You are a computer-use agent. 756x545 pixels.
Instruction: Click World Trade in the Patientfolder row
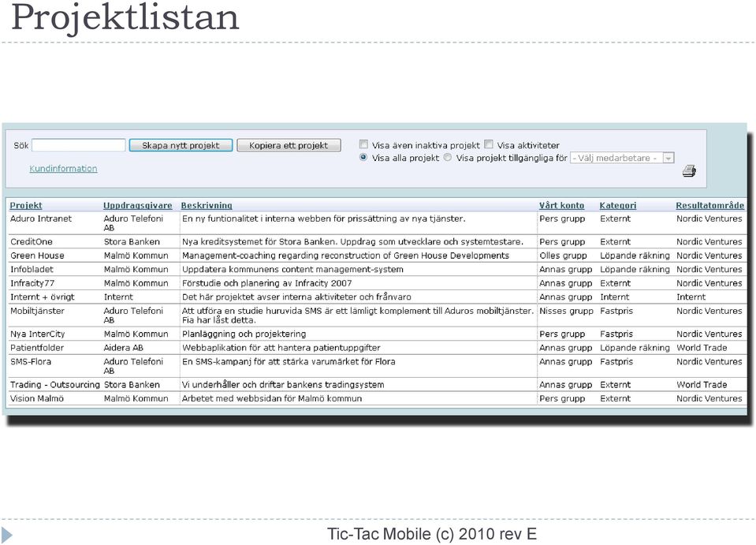(702, 348)
